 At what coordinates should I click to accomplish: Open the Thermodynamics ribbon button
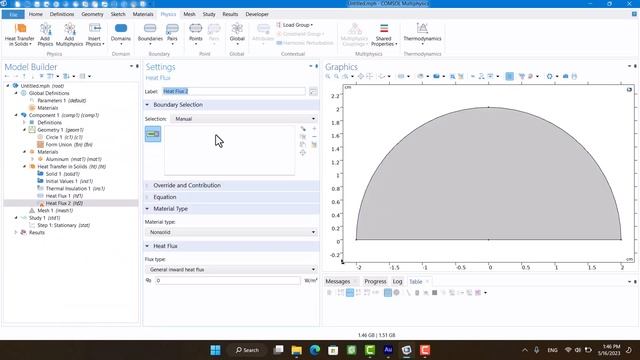click(x=422, y=34)
